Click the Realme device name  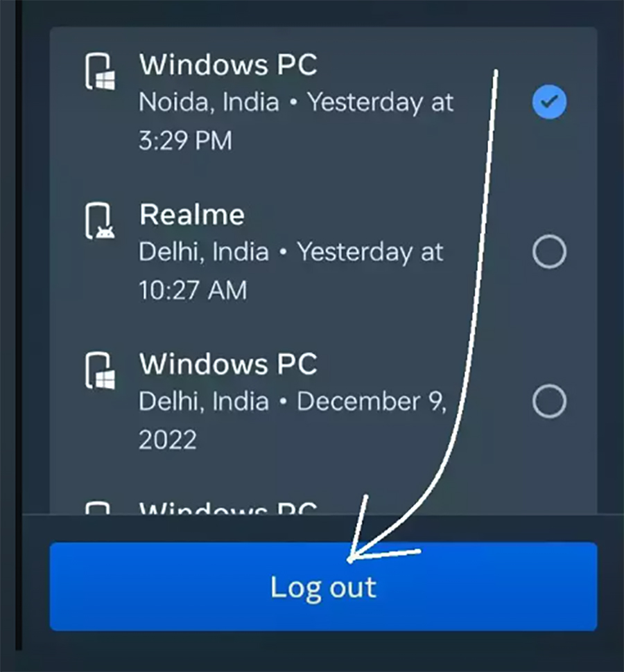[x=191, y=214]
